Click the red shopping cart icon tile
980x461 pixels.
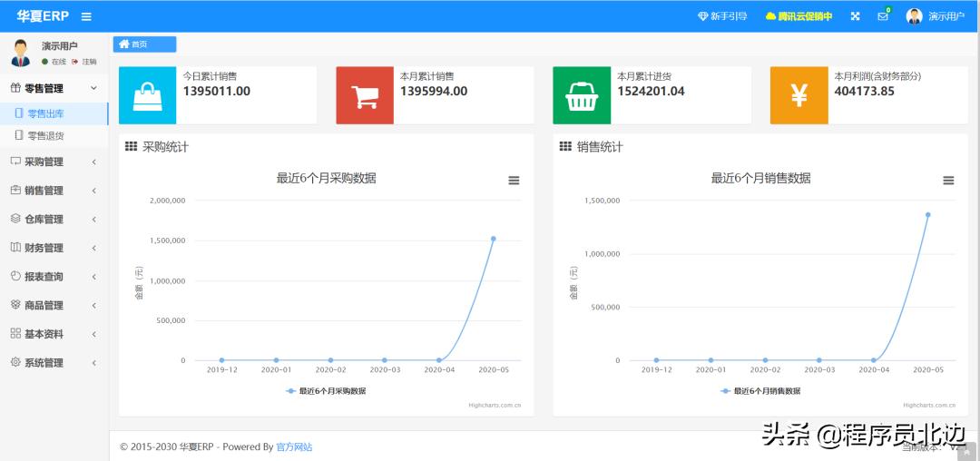[365, 95]
